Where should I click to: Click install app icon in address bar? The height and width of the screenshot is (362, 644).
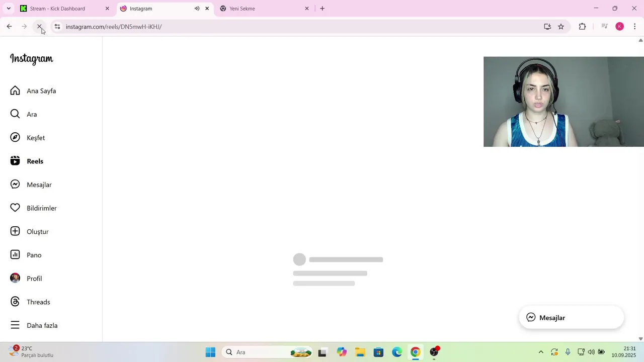click(547, 27)
